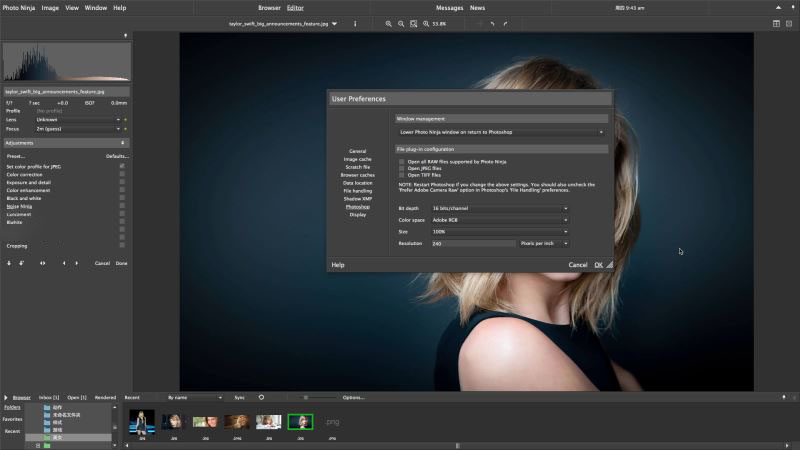Click Done in the adjustments panel
This screenshot has height=450, width=800.
121,263
